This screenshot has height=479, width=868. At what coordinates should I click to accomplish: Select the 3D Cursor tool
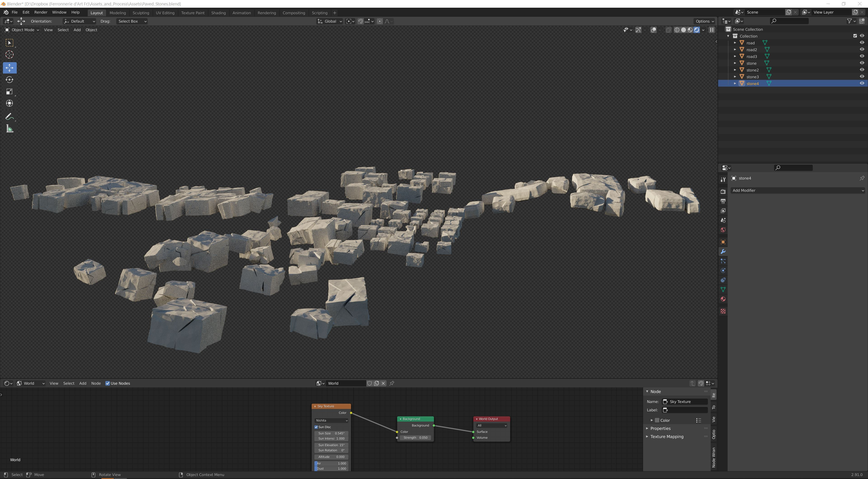click(x=9, y=55)
